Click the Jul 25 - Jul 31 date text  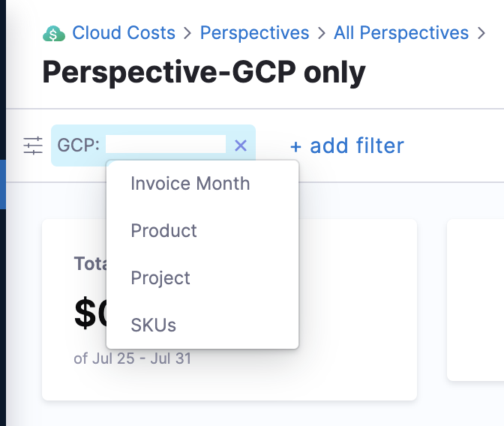(x=142, y=358)
